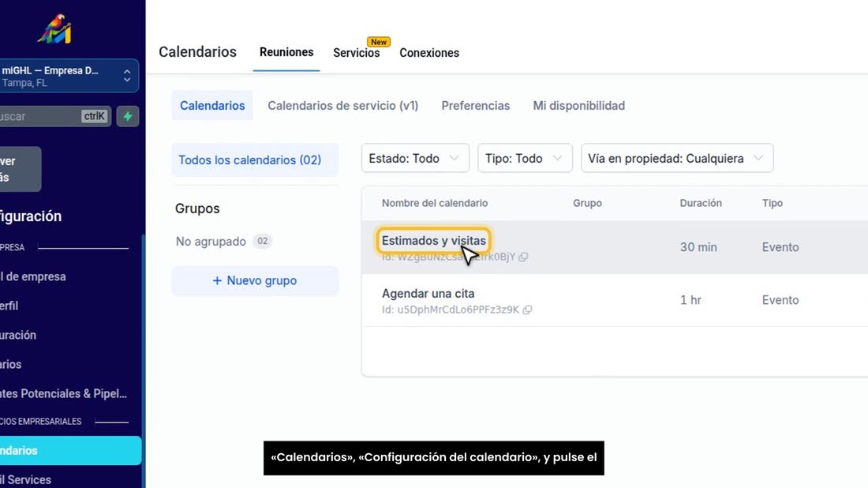Open the highlighted Calendarios sidebar item
The image size is (868, 488).
pyautogui.click(x=70, y=450)
